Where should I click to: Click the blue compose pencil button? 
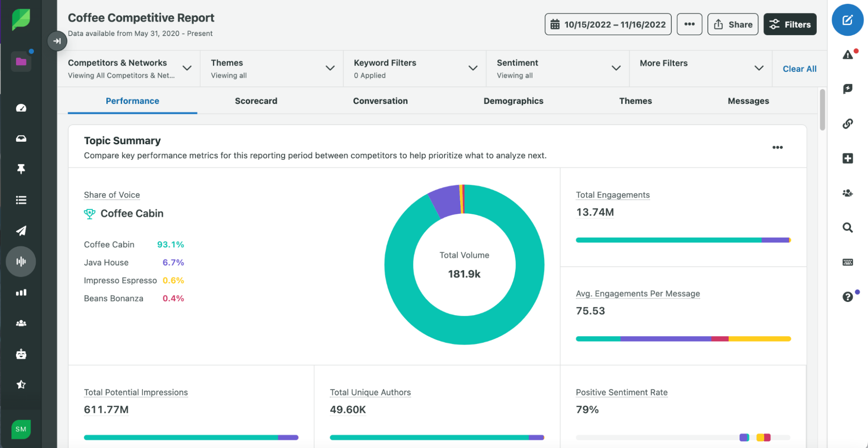coord(847,20)
